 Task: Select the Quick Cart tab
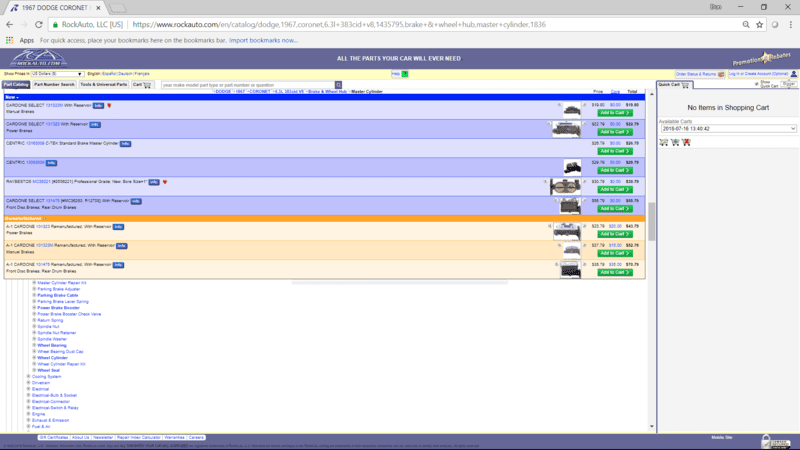[674, 85]
